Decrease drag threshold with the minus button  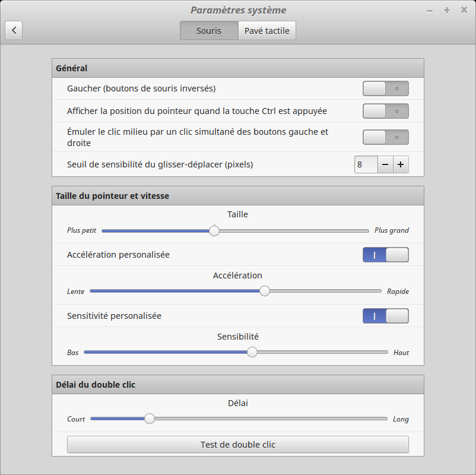coord(385,164)
